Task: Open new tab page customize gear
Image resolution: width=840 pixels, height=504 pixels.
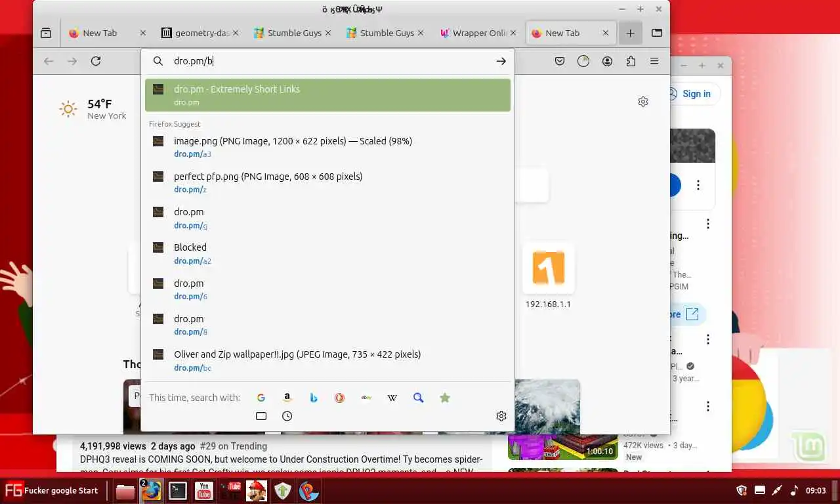Action: click(x=643, y=102)
